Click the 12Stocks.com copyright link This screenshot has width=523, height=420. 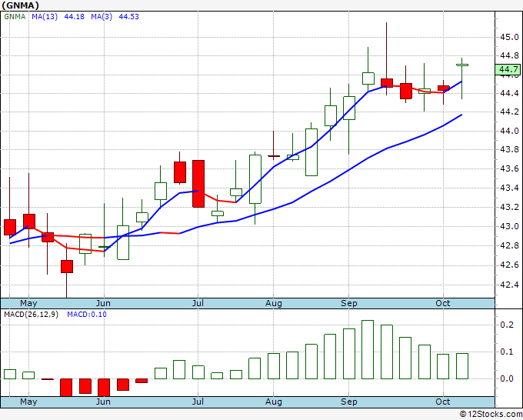pos(491,415)
